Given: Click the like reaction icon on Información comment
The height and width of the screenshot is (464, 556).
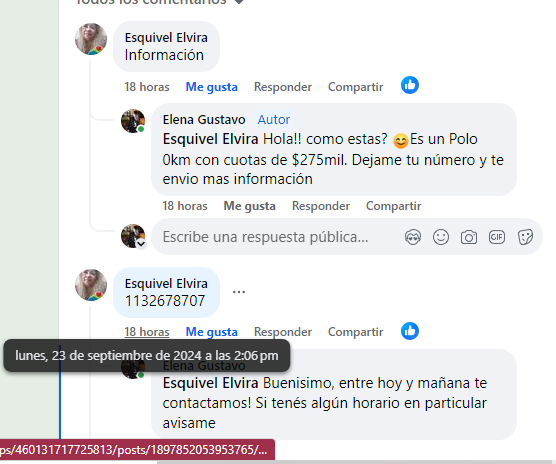Looking at the screenshot, I should pos(410,85).
